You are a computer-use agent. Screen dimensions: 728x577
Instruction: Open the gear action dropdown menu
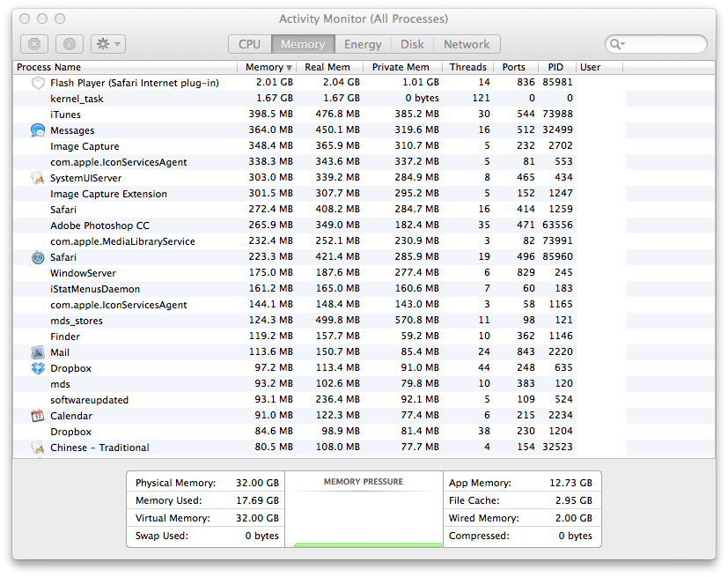pyautogui.click(x=107, y=44)
